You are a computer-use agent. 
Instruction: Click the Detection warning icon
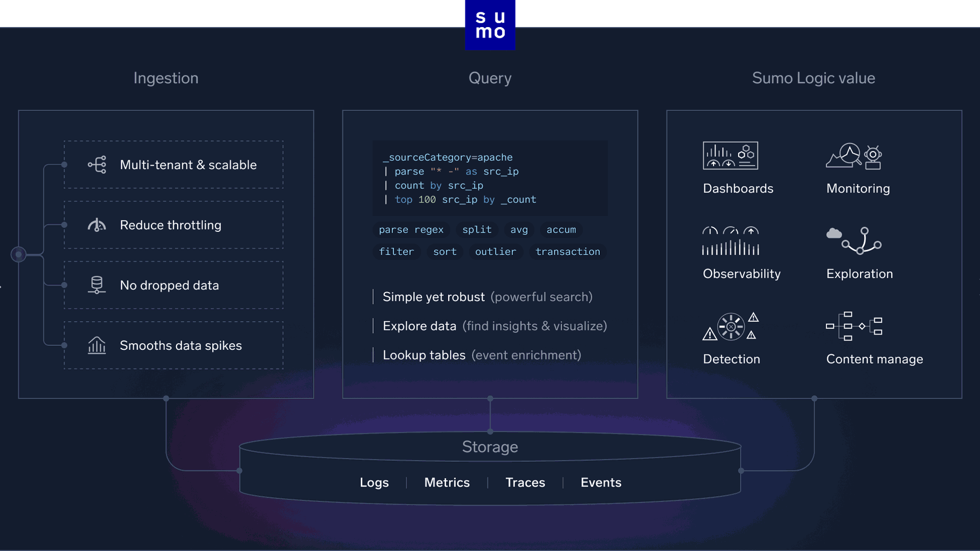[730, 326]
